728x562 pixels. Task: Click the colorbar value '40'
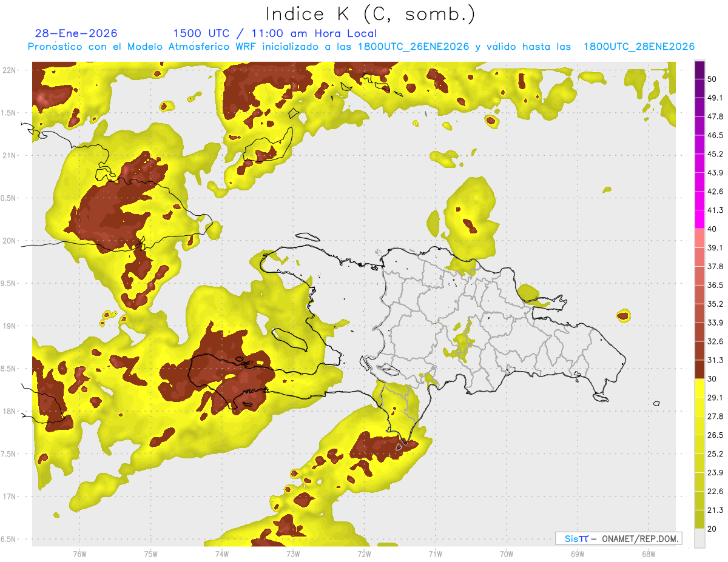pos(712,229)
